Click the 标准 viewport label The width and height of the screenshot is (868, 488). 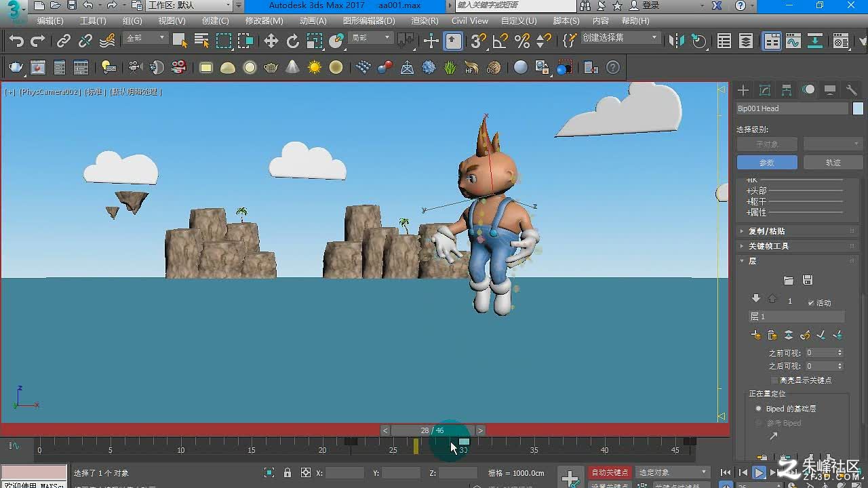coord(94,91)
